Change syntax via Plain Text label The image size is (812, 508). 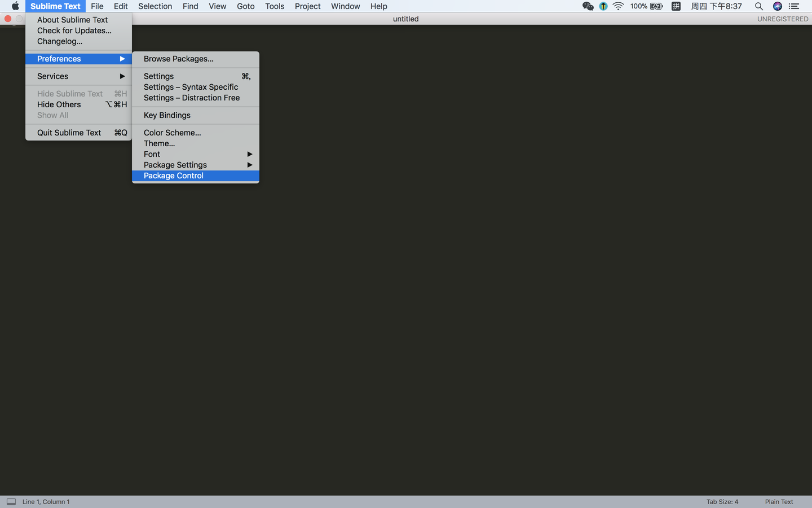coord(778,501)
